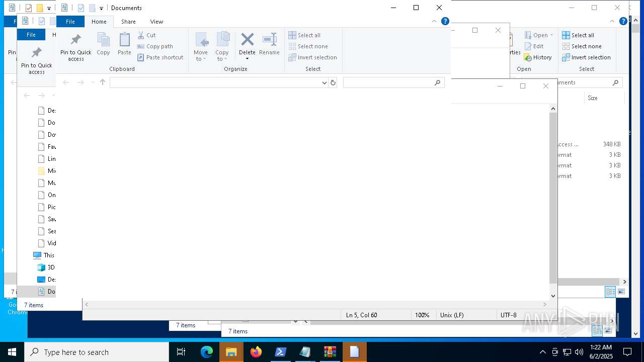Collapse the ribbon chevron in rear Explorer window

coord(613,21)
